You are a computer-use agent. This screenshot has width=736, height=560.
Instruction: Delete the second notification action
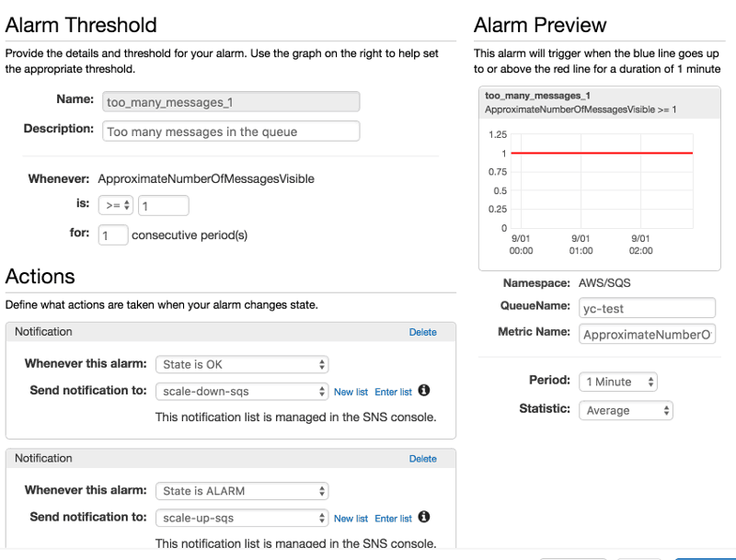tap(422, 459)
